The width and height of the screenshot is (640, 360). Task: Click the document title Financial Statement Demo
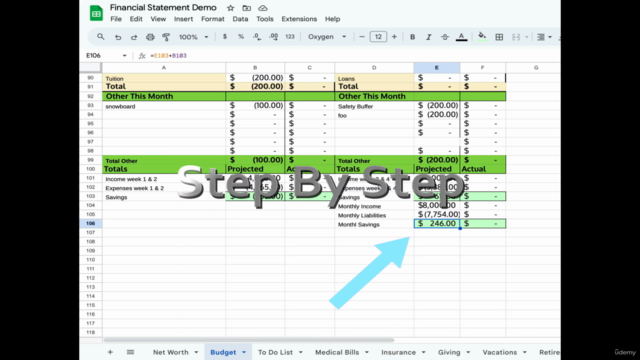pos(163,8)
